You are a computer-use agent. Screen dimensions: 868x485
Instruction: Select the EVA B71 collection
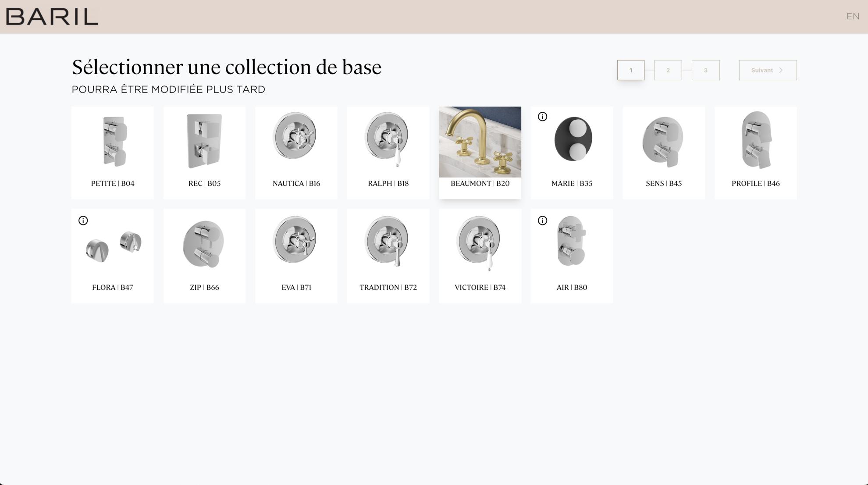point(296,256)
